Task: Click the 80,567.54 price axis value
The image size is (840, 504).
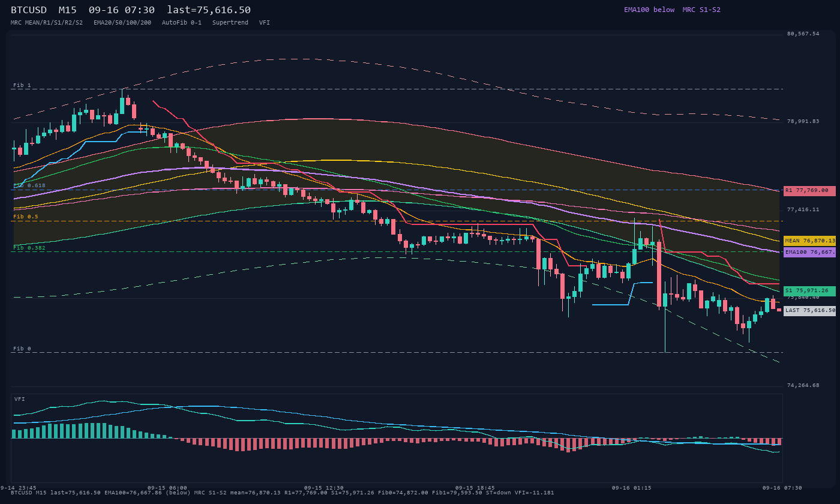Action: [803, 34]
